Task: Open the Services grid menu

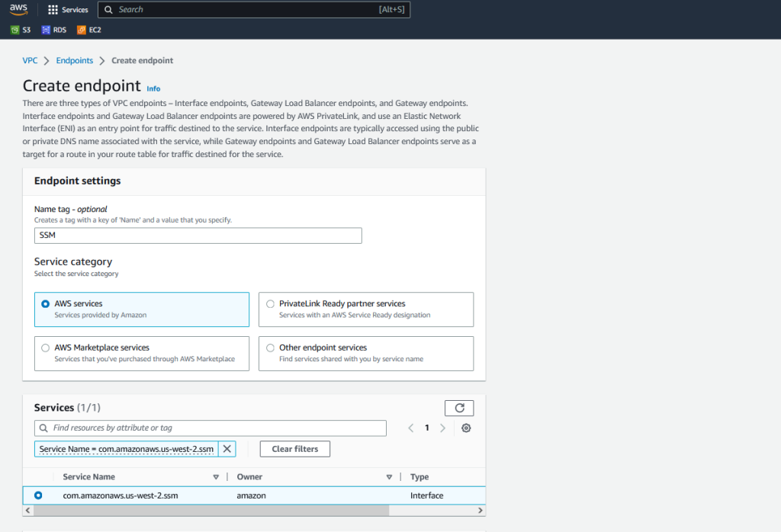Action: click(x=68, y=9)
